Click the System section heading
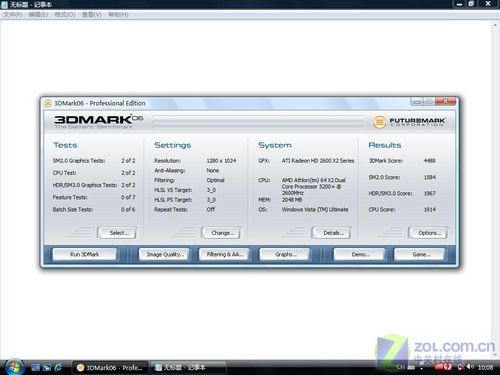 (275, 145)
